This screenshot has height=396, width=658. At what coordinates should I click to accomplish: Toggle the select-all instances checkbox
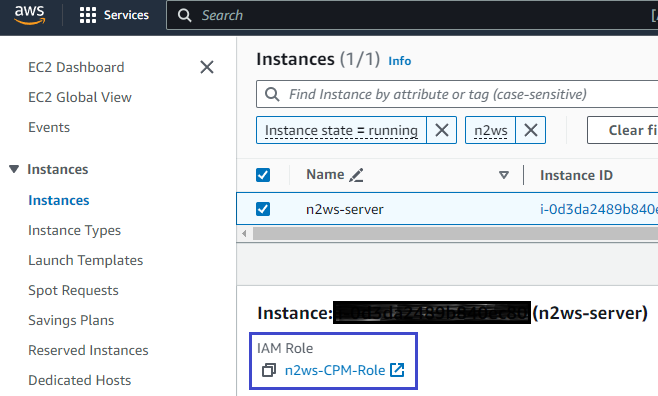coord(263,175)
